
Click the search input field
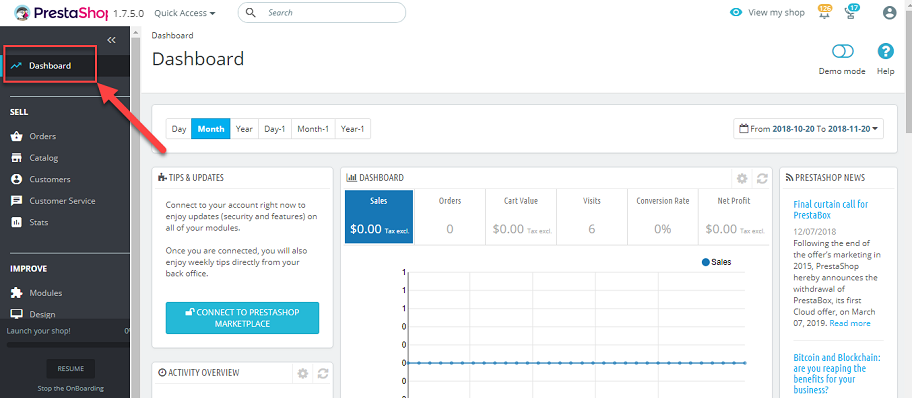(x=322, y=12)
